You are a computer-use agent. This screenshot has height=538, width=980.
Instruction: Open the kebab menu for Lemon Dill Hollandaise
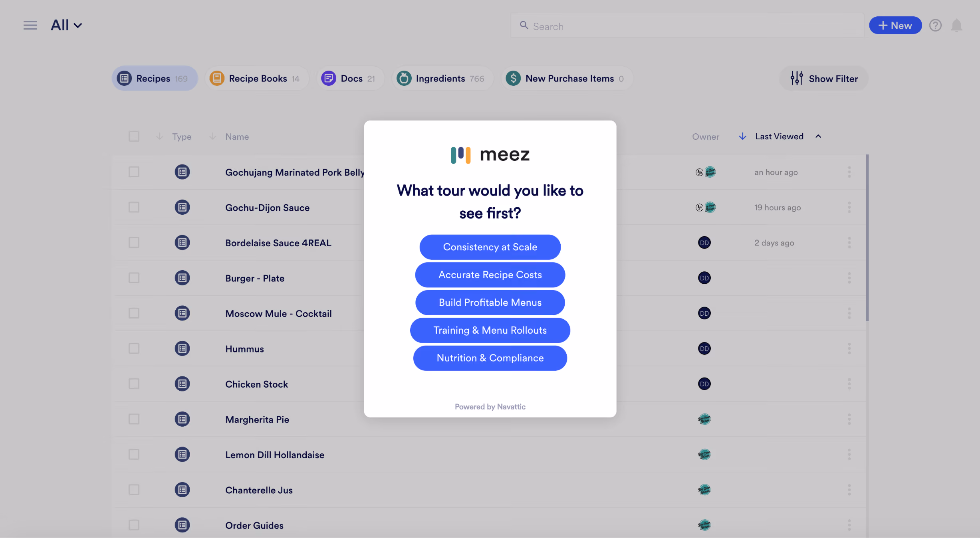coord(849,454)
